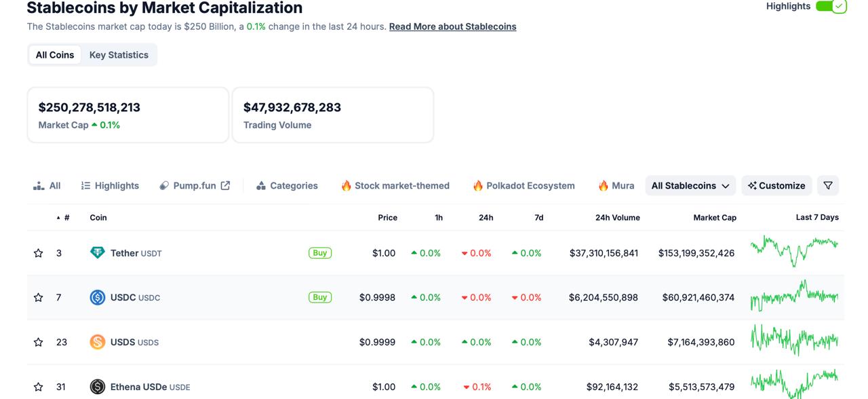Open the Ethena USDe coin page
This screenshot has width=868, height=399.
[150, 387]
